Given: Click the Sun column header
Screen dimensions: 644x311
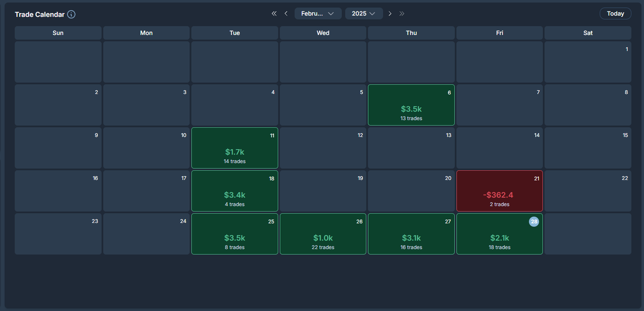Looking at the screenshot, I should (x=58, y=33).
